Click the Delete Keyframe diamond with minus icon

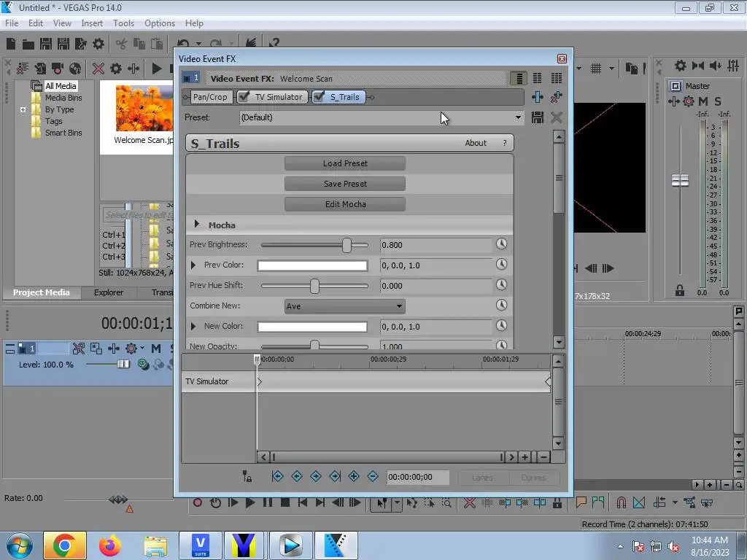click(373, 476)
